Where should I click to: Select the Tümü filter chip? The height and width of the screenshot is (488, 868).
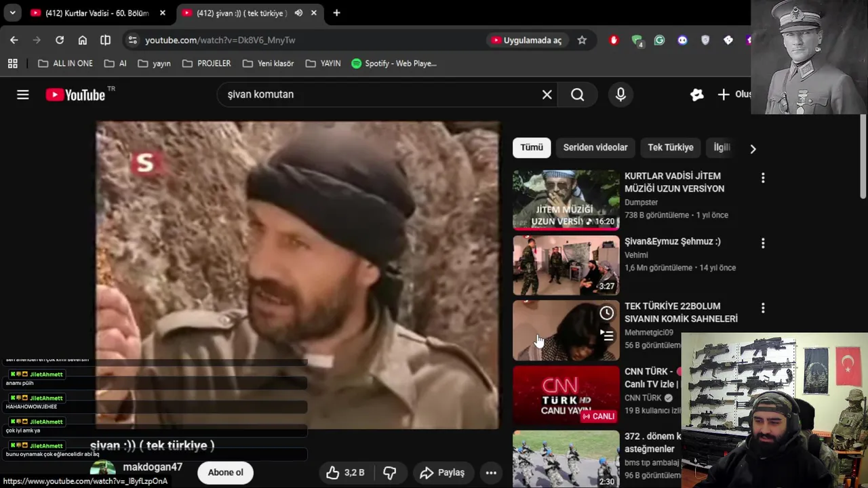point(532,147)
